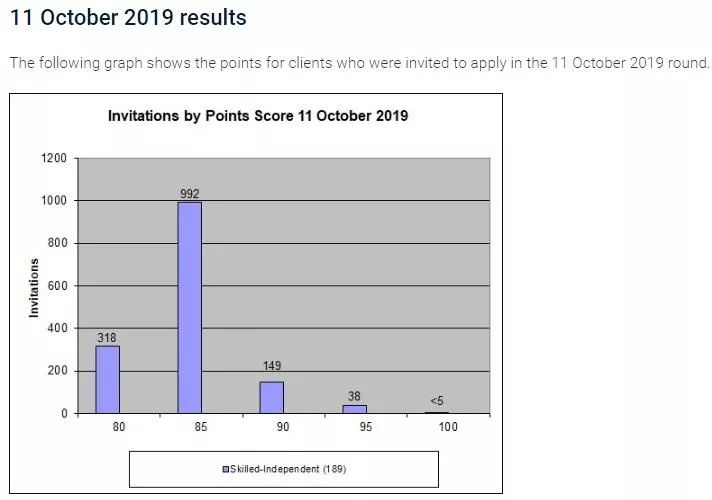Click the 85 label on the x-axis
This screenshot has width=712, height=500.
point(201,428)
